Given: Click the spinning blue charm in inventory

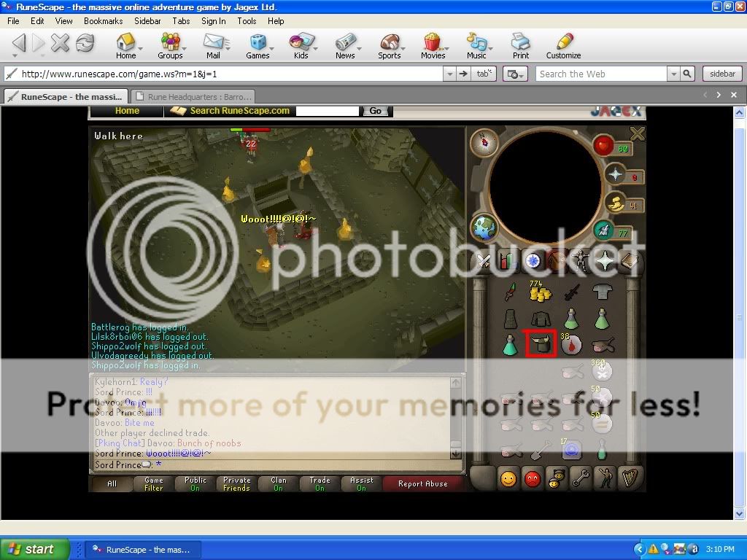Looking at the screenshot, I should click(571, 451).
